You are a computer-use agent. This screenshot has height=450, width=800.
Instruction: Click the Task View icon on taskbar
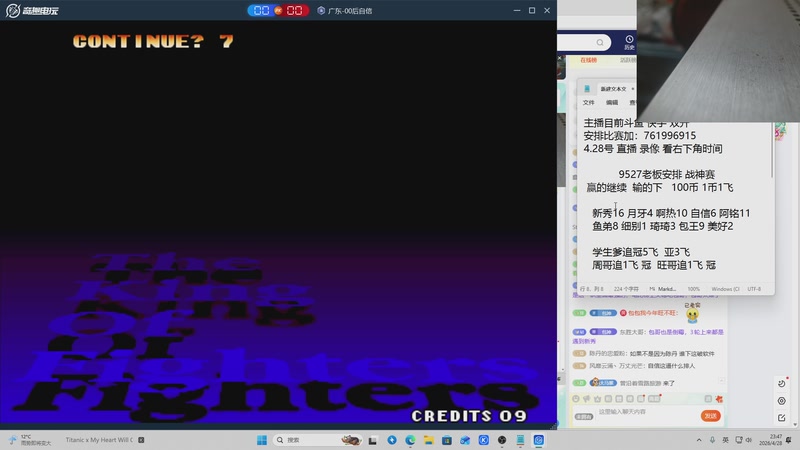372,440
